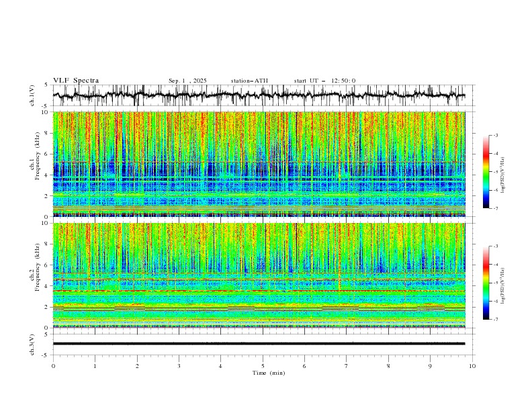Click the "start UT = 12:50:0" header text
This screenshot has height=411, width=532.
pyautogui.click(x=324, y=81)
